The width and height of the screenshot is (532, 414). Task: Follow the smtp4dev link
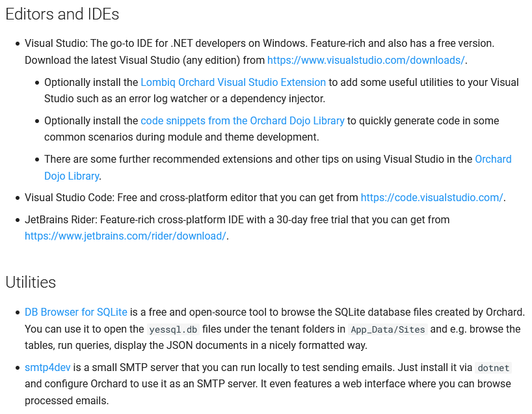47,367
